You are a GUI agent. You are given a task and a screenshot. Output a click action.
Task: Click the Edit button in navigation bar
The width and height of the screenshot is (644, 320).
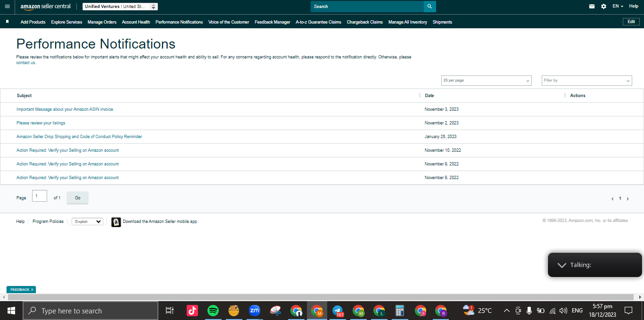(631, 22)
